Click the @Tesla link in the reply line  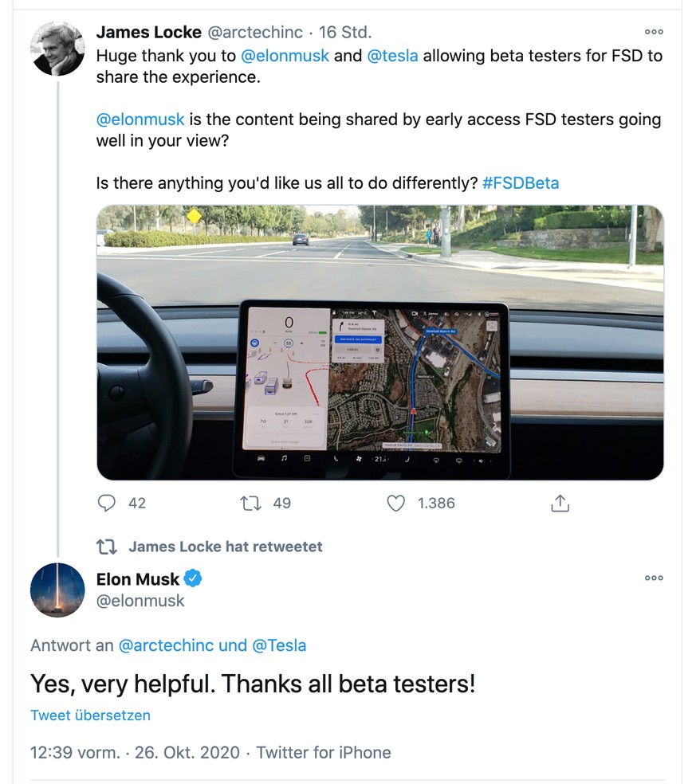tap(279, 645)
